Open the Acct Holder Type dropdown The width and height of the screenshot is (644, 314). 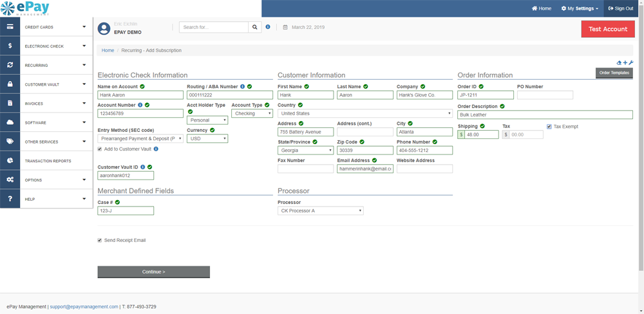tap(207, 120)
